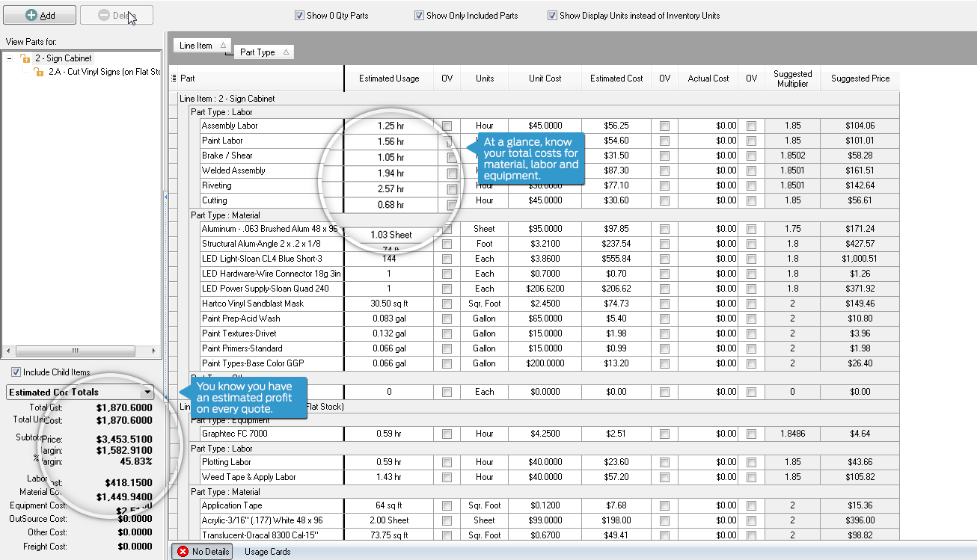Toggle Show Only Included Parts checkbox
The image size is (977, 560).
pyautogui.click(x=419, y=16)
